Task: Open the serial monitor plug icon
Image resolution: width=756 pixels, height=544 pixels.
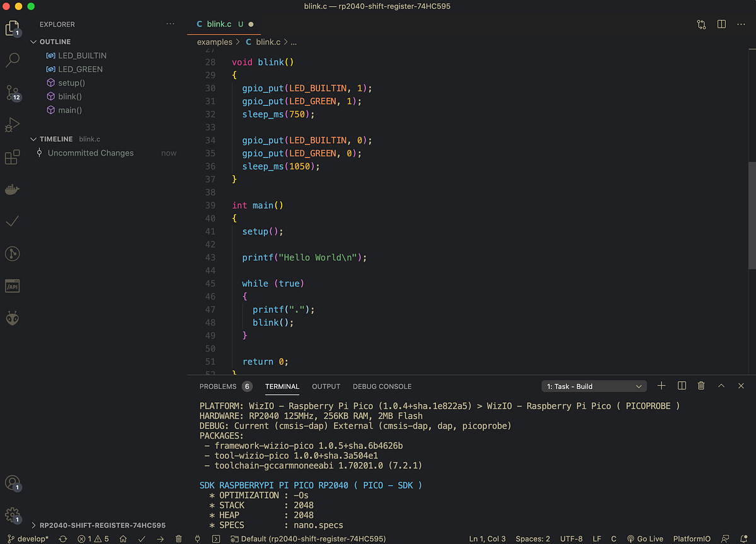Action: [x=197, y=539]
